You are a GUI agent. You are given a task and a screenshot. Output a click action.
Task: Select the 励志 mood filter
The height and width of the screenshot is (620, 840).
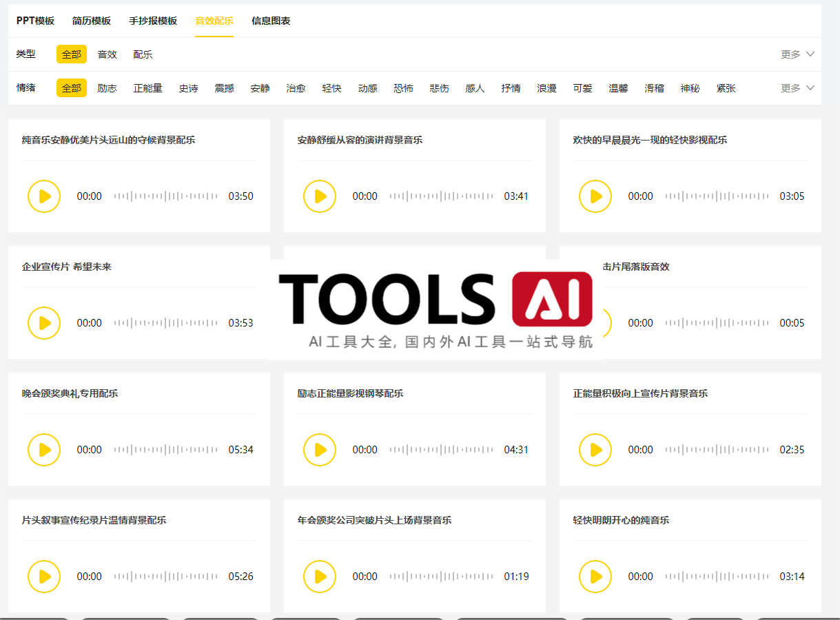click(x=107, y=88)
